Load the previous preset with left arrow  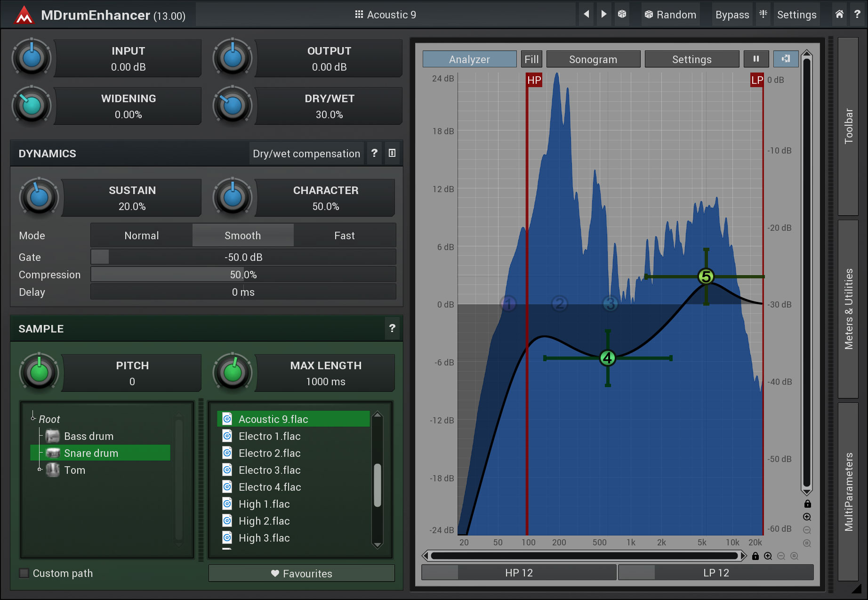tap(587, 14)
